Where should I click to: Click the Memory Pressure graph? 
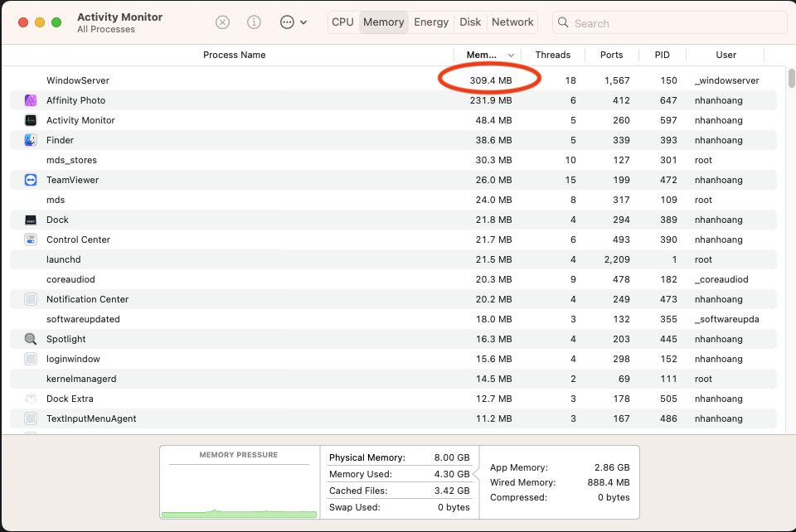[x=239, y=491]
